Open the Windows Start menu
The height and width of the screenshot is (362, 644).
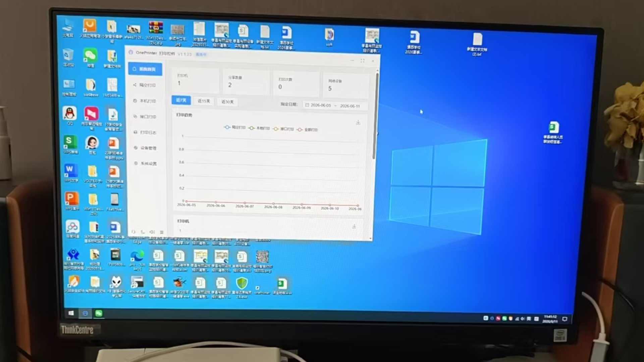pyautogui.click(x=71, y=313)
